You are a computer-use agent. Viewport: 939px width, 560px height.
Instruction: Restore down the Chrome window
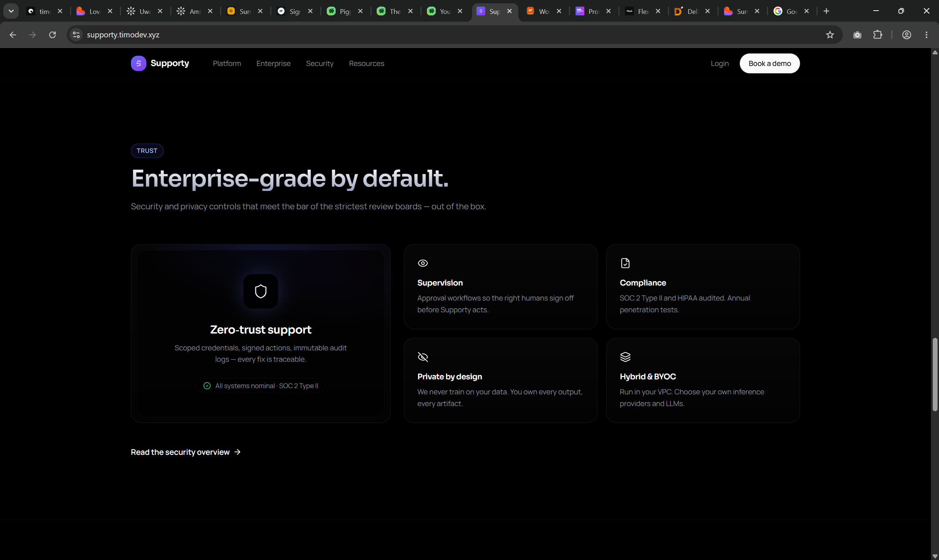[x=901, y=11]
